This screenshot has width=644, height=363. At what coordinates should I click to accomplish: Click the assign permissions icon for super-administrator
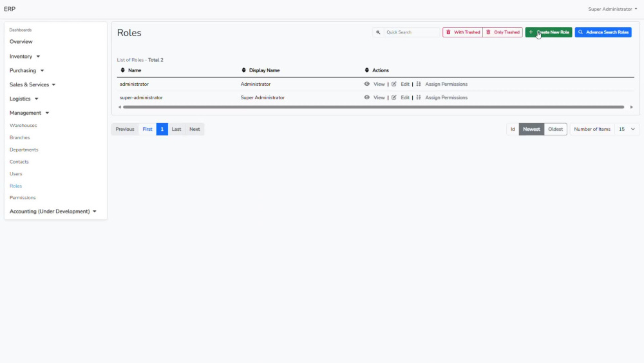[419, 97]
